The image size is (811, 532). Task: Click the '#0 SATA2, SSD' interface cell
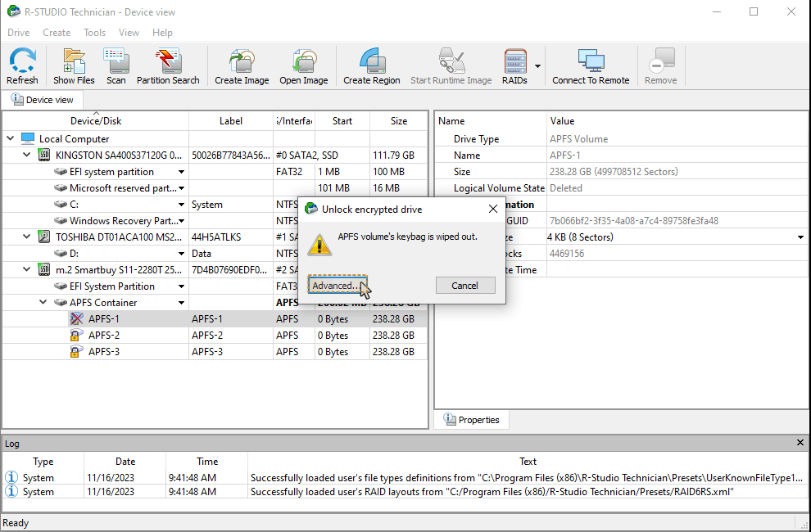click(307, 156)
